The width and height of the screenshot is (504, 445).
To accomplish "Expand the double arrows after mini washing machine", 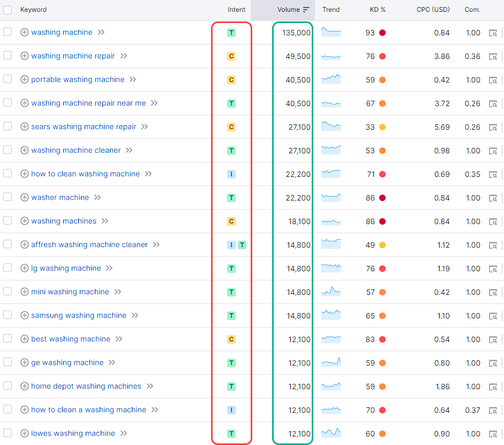I will [118, 292].
